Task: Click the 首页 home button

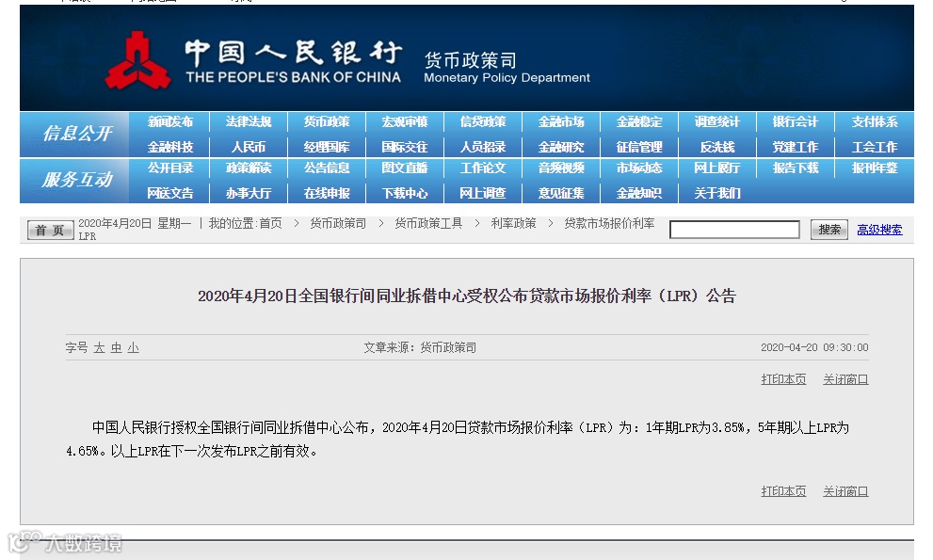Action: tap(51, 230)
